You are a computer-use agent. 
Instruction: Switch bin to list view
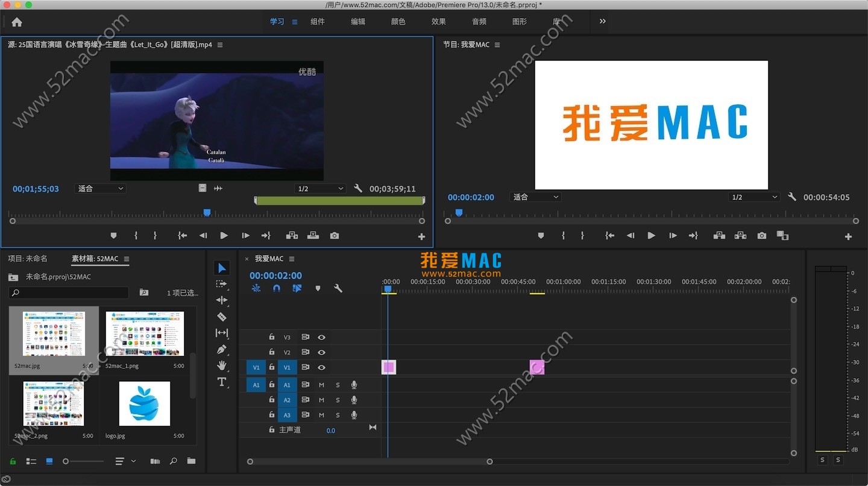pyautogui.click(x=31, y=461)
